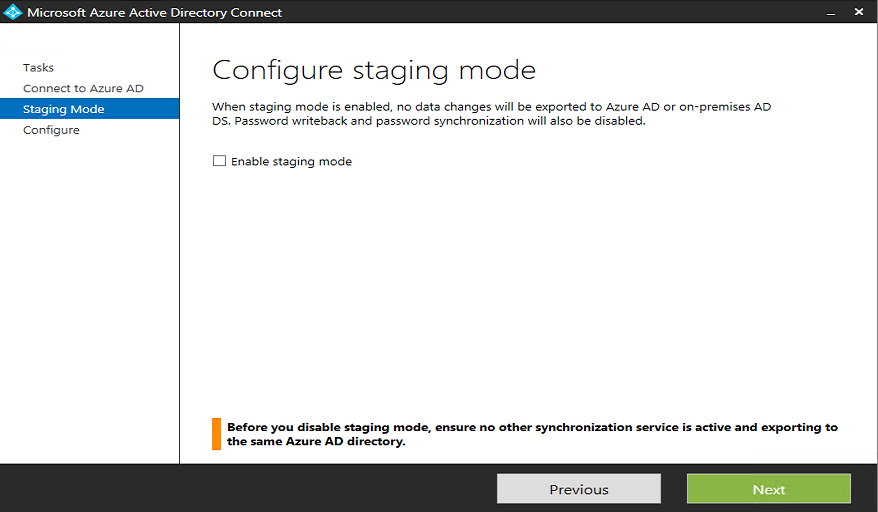Enable the staging mode checkbox
Image resolution: width=878 pixels, height=512 pixels.
click(220, 161)
